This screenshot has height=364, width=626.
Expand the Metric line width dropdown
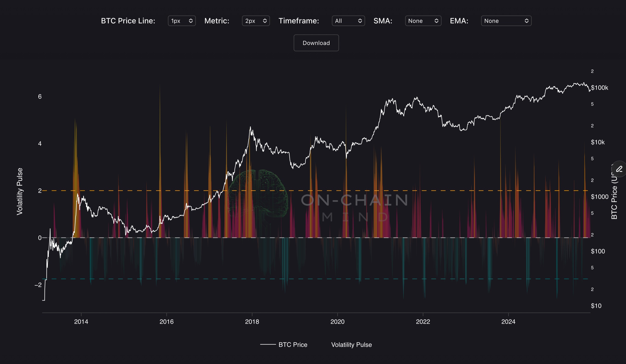[x=256, y=21]
